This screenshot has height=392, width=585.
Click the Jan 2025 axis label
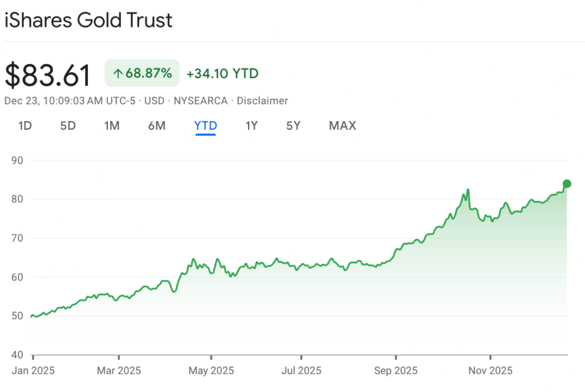pos(33,370)
